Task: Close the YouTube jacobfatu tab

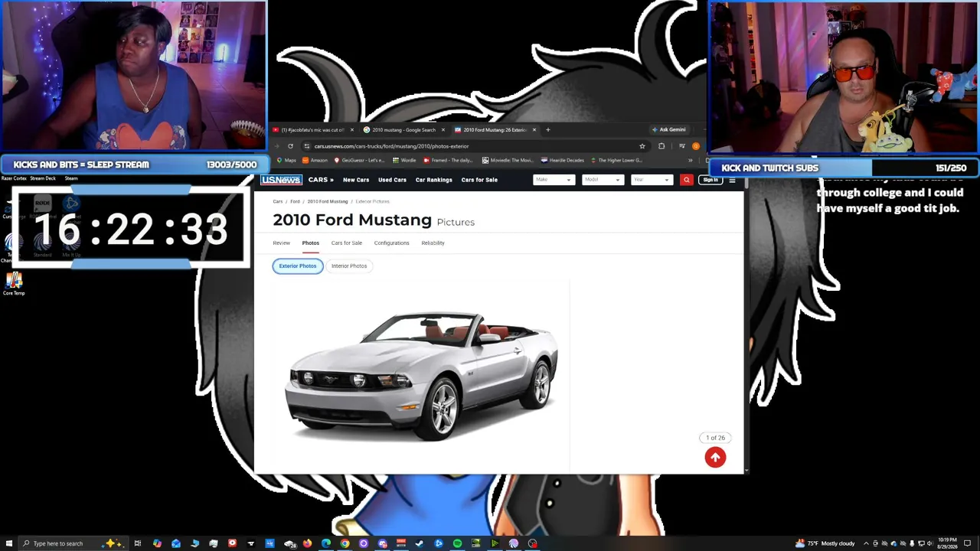Action: pyautogui.click(x=352, y=130)
